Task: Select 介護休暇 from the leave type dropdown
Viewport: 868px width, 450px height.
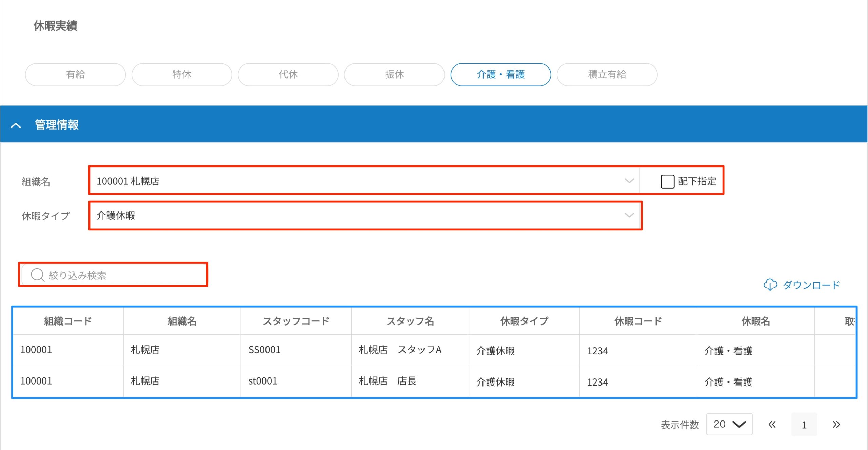Action: pos(363,215)
